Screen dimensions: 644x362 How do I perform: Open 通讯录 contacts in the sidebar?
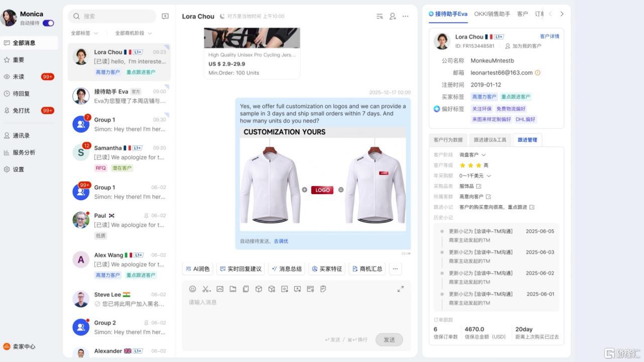click(x=21, y=135)
